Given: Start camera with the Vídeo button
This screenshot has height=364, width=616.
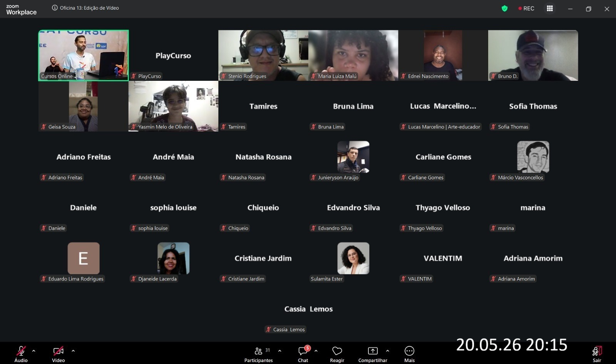Looking at the screenshot, I should coord(59,354).
